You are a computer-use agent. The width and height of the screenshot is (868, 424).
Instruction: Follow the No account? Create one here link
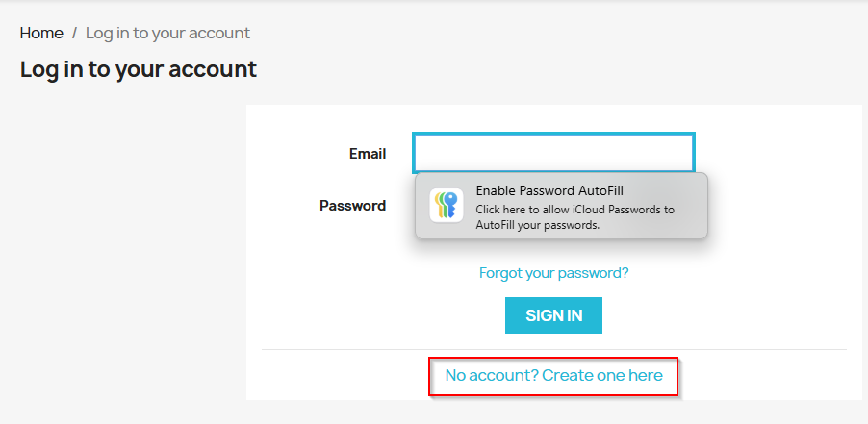point(553,375)
